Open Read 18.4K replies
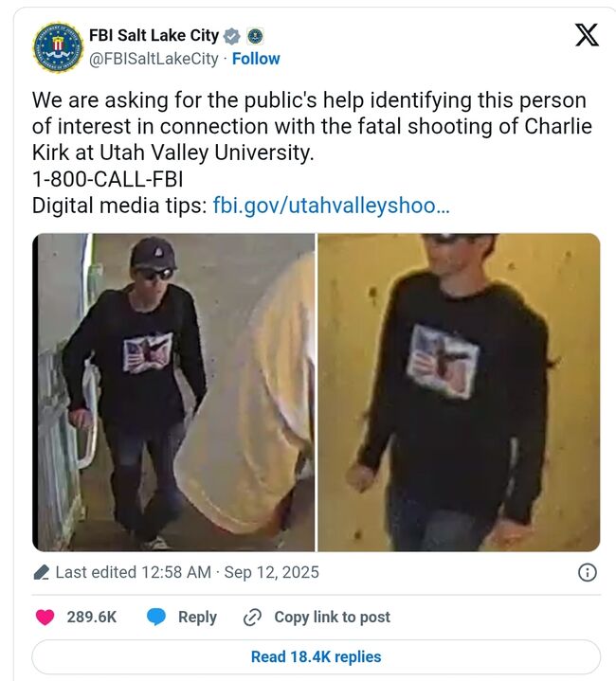616x681 pixels. coord(317,656)
